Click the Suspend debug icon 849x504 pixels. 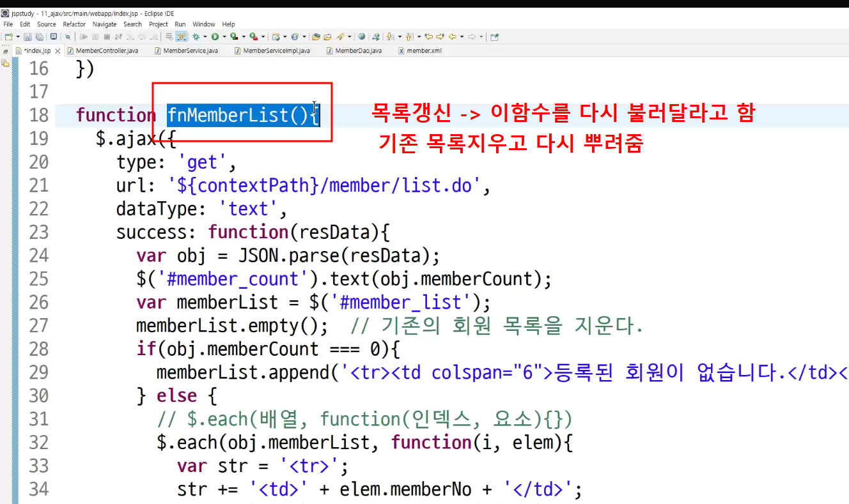pyautogui.click(x=95, y=37)
